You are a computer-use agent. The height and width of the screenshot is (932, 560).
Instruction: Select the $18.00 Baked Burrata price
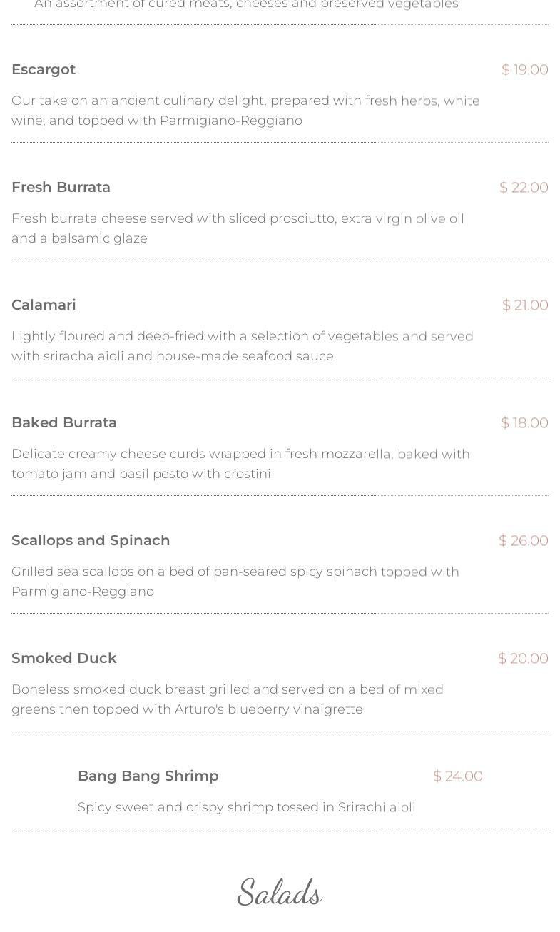[x=524, y=422]
